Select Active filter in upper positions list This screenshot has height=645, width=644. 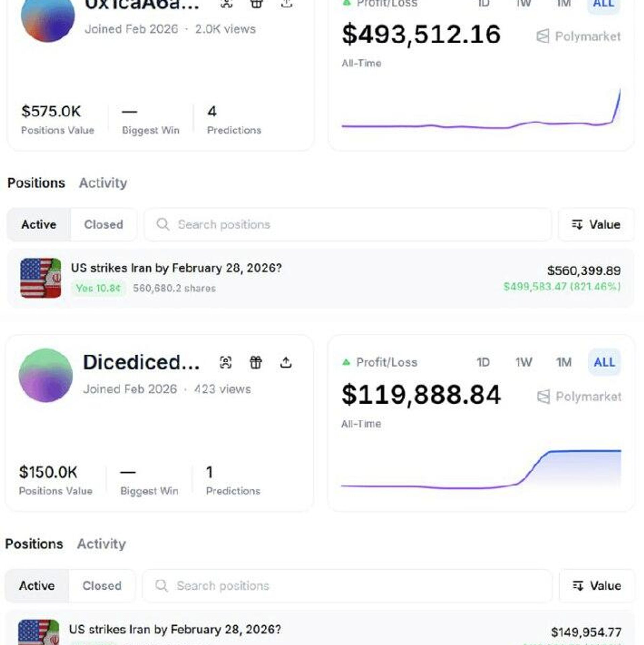[39, 225]
